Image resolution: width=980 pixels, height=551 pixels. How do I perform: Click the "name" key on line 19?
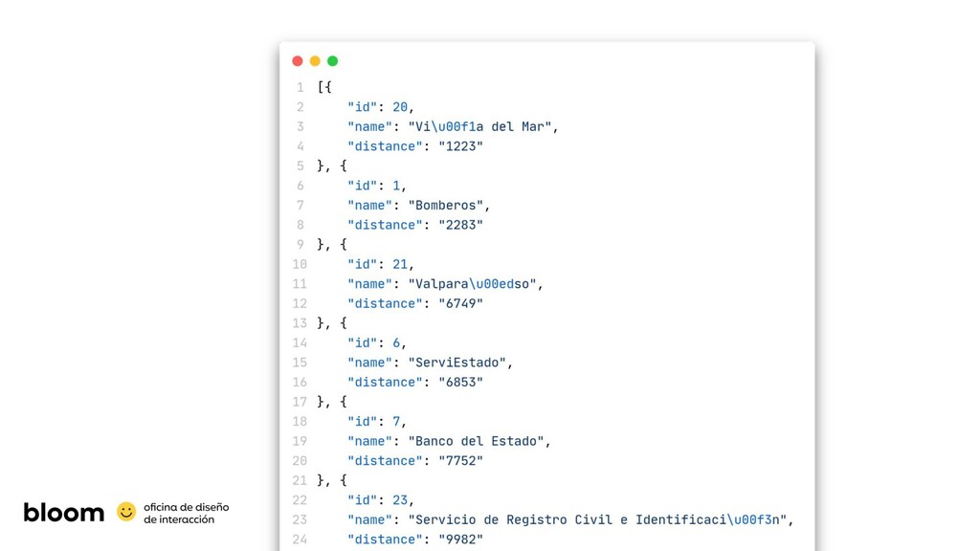369,442
